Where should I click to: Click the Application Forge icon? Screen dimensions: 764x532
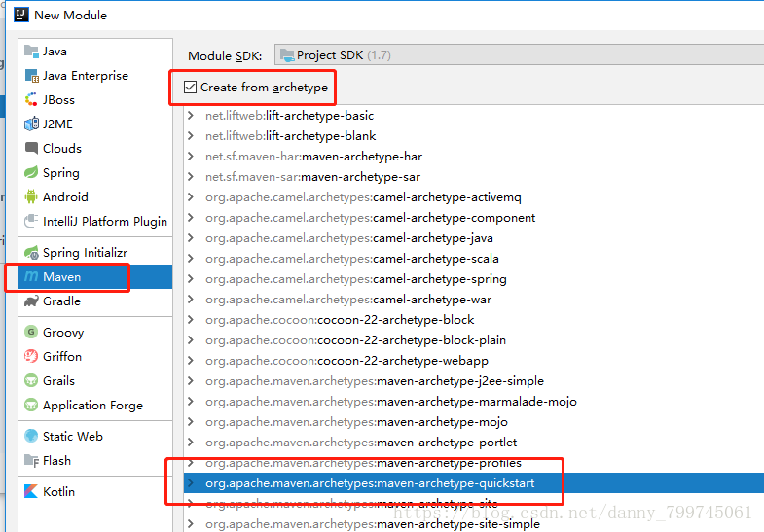[31, 405]
